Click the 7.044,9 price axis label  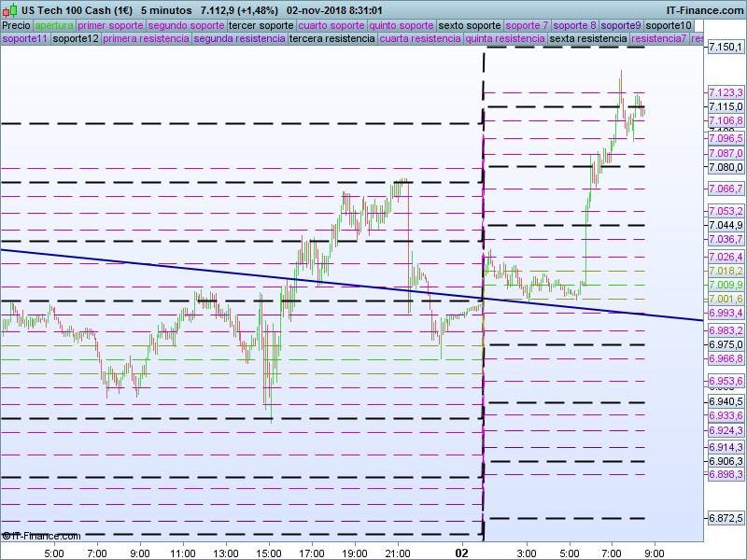tap(726, 225)
